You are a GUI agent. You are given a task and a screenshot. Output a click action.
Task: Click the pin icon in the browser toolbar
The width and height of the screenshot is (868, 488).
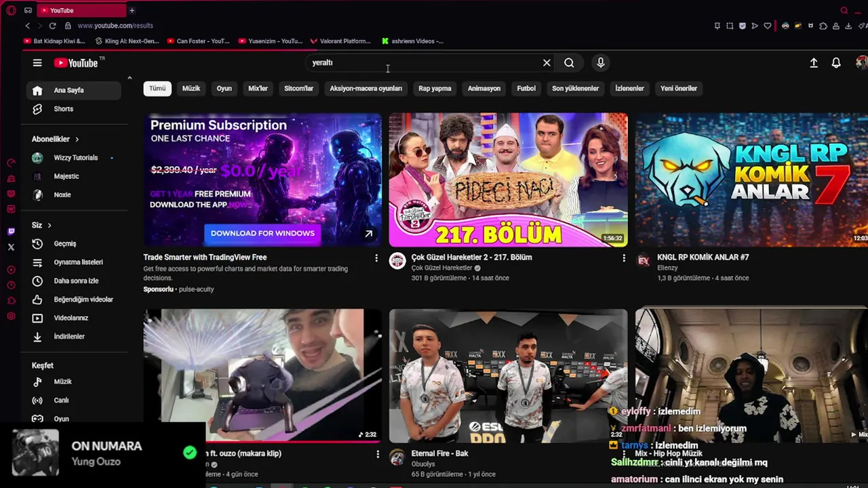point(717,26)
